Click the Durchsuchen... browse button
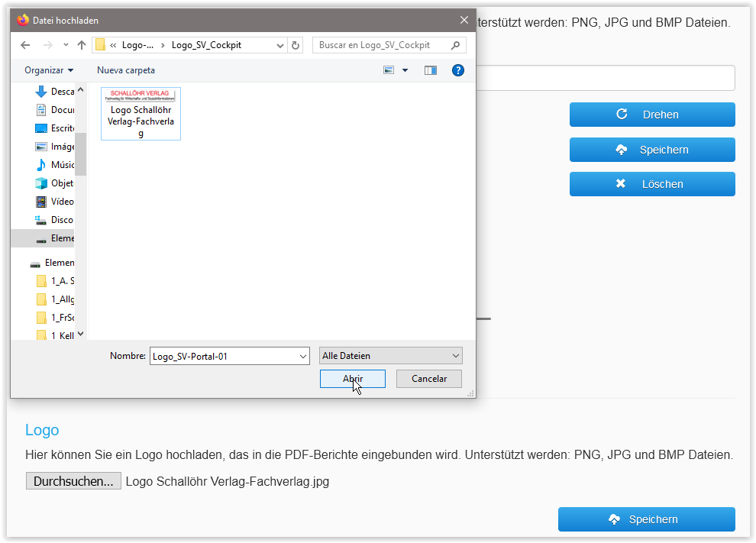The width and height of the screenshot is (756, 543). click(x=73, y=481)
